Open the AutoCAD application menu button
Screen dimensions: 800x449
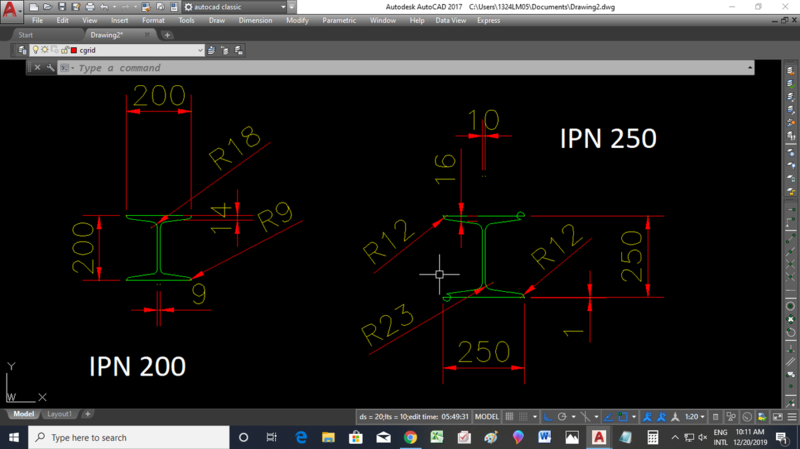(x=10, y=10)
